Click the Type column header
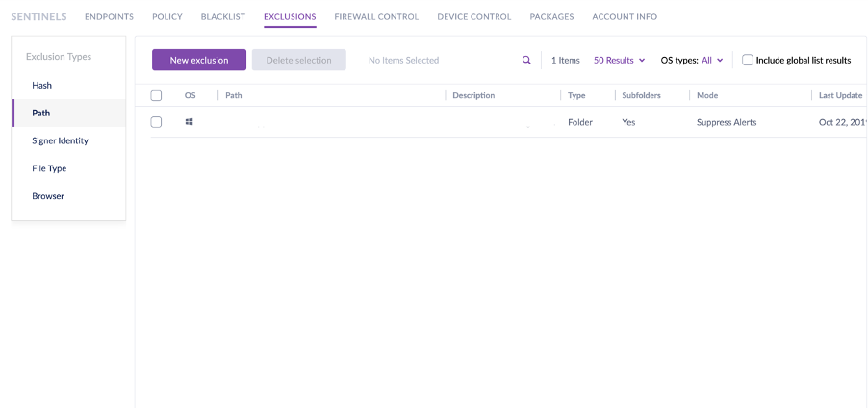Image resolution: width=868 pixels, height=408 pixels. tap(576, 95)
